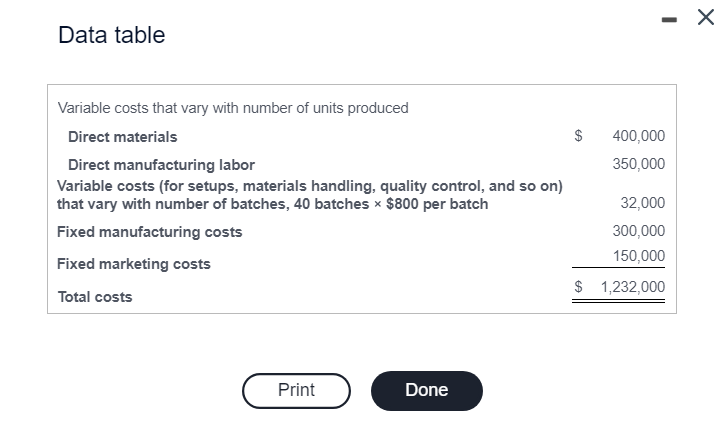Click the Data table heading
Image resolution: width=717 pixels, height=436 pixels.
pos(112,35)
